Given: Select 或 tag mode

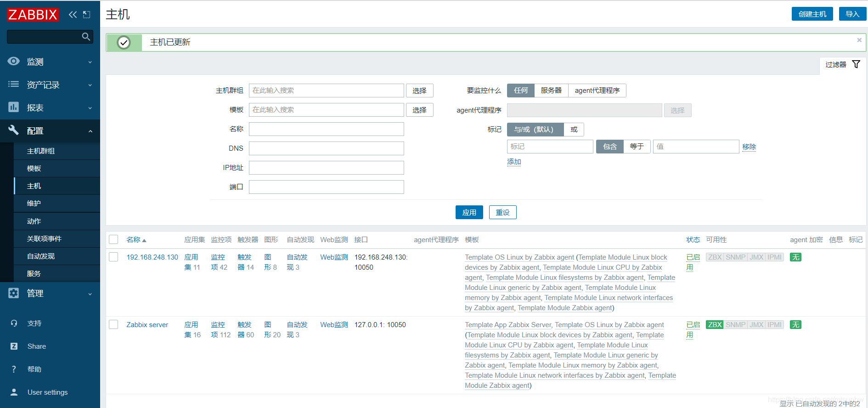Looking at the screenshot, I should click(x=574, y=130).
